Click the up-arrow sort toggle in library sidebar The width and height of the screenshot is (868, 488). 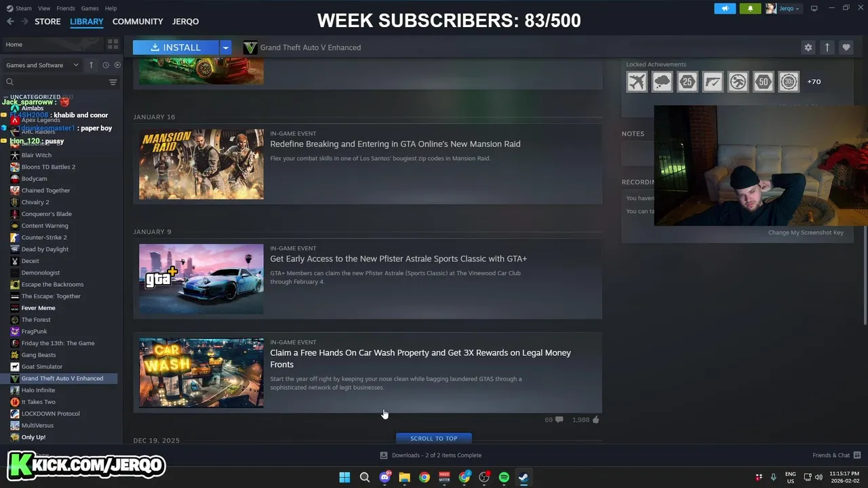click(x=92, y=65)
